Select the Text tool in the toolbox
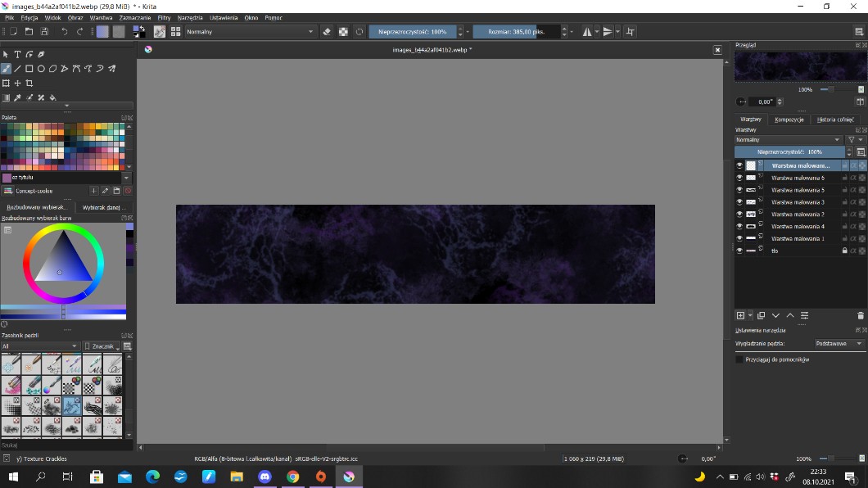Screen dimensions: 868x488 coord(17,55)
